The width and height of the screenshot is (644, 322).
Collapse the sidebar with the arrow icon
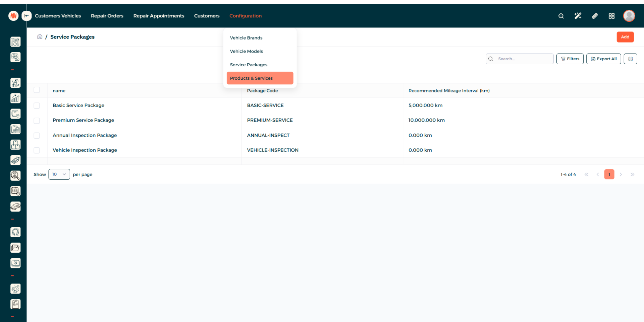pyautogui.click(x=26, y=16)
